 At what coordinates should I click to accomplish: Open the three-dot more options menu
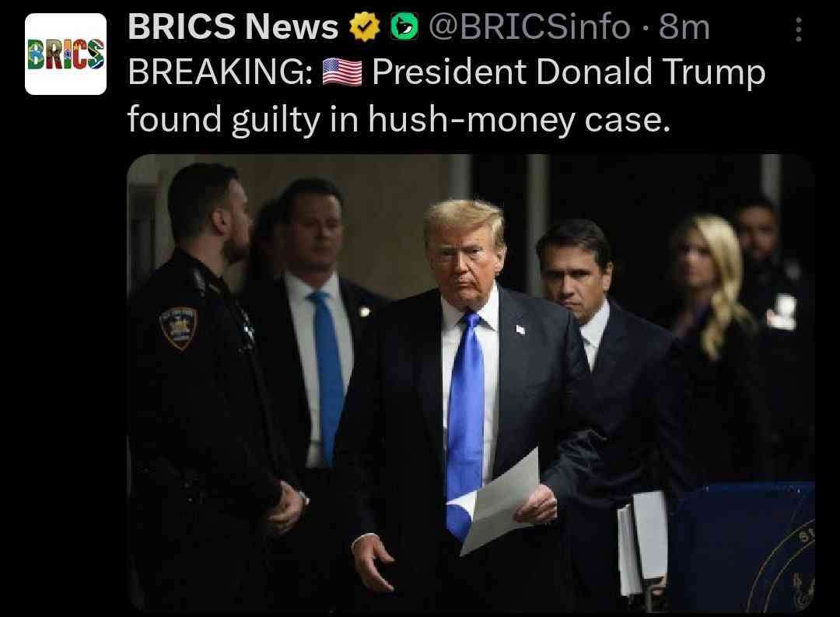point(798,30)
